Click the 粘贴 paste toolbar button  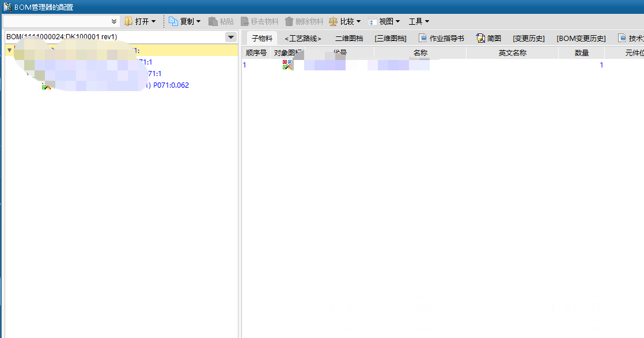pos(221,21)
